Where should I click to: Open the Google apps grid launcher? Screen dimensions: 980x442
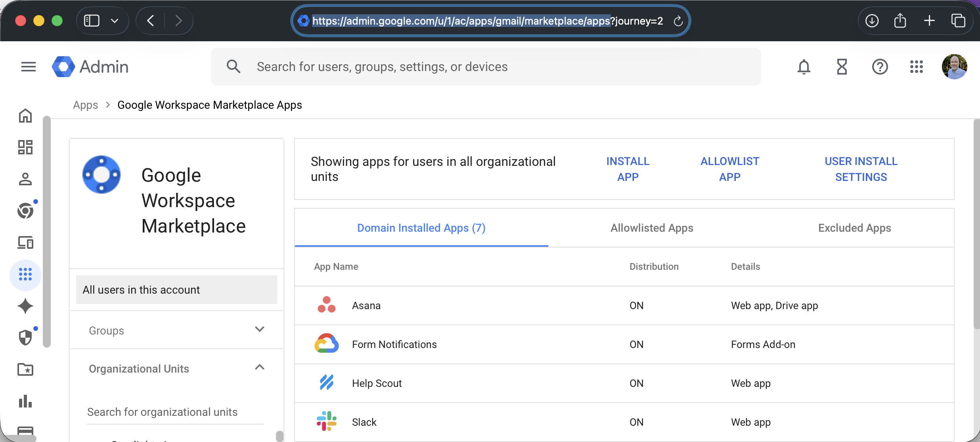pyautogui.click(x=916, y=67)
